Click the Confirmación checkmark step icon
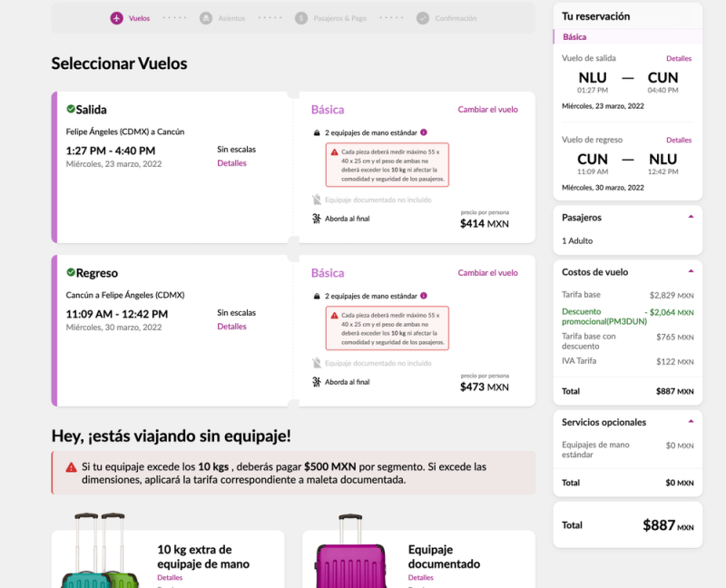 [423, 18]
